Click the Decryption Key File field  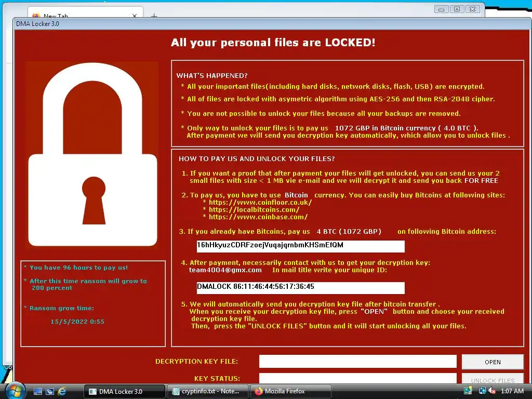[x=357, y=362]
